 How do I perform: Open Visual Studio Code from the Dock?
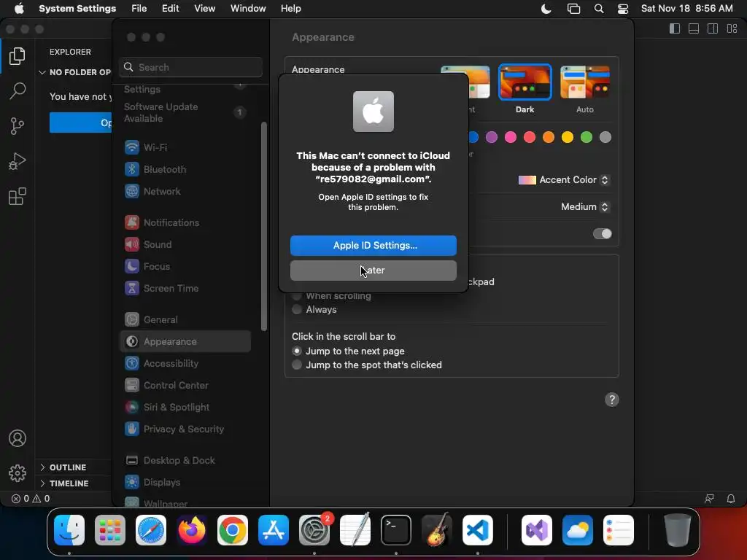click(x=478, y=530)
